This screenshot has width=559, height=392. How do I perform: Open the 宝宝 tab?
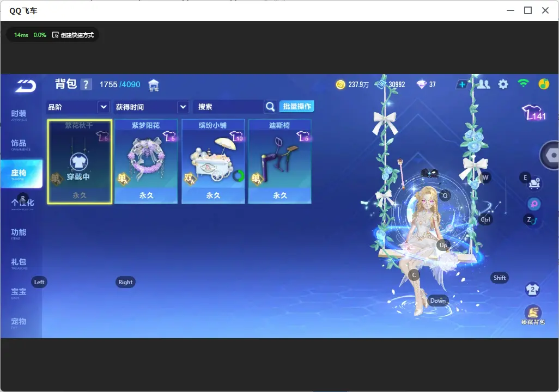19,292
